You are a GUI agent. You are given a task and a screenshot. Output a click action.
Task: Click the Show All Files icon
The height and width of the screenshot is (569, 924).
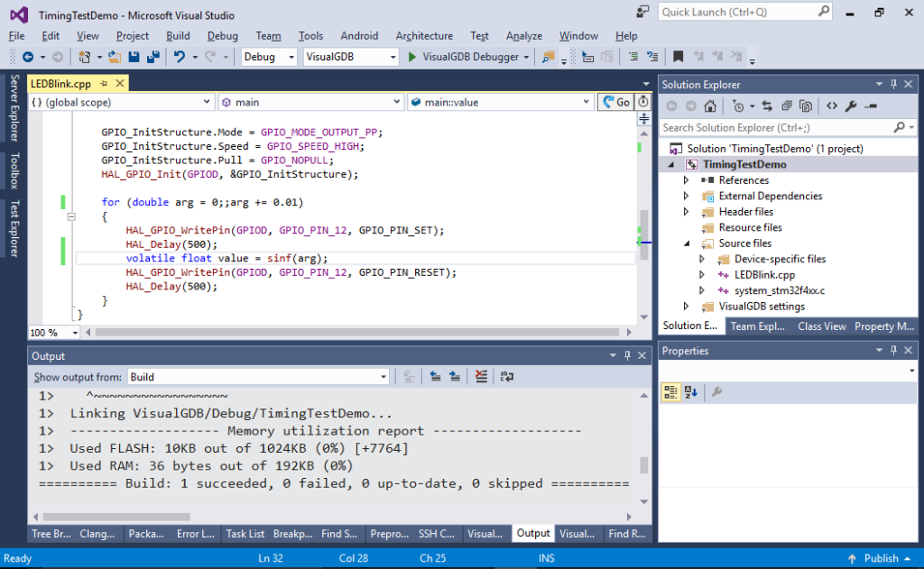806,106
